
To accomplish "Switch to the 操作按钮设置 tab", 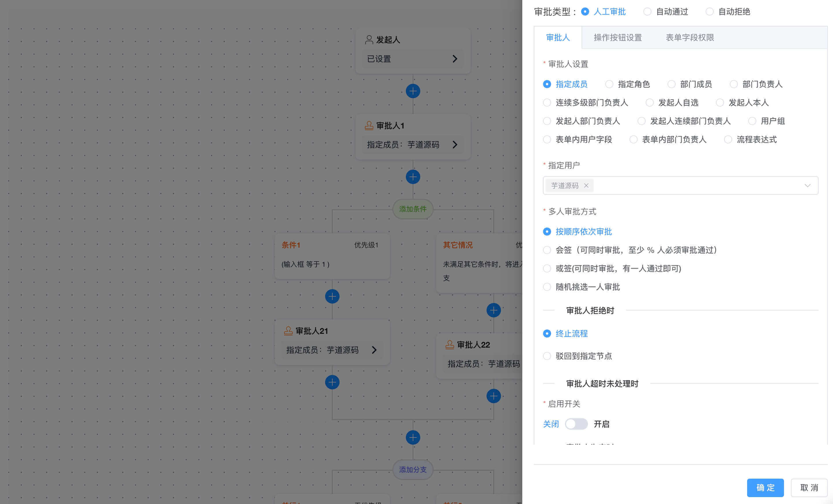I will click(617, 37).
